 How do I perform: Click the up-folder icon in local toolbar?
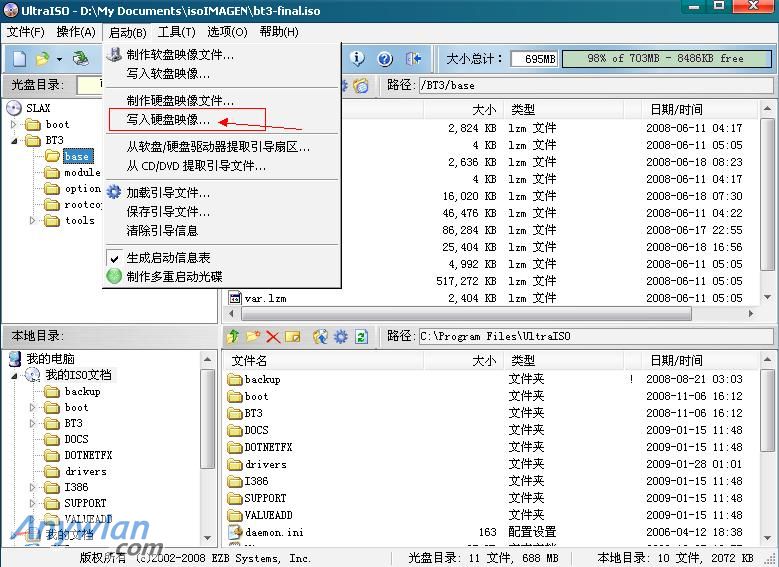[233, 336]
